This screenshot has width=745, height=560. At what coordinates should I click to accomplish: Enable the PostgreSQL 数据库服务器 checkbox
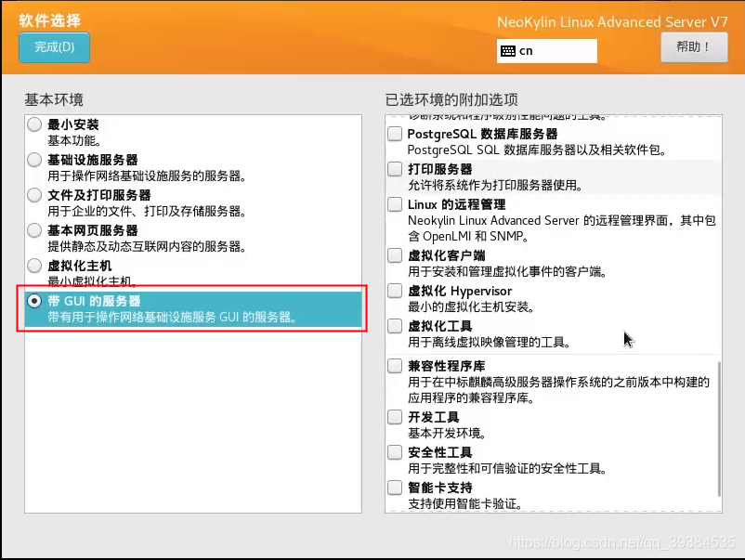(x=395, y=134)
